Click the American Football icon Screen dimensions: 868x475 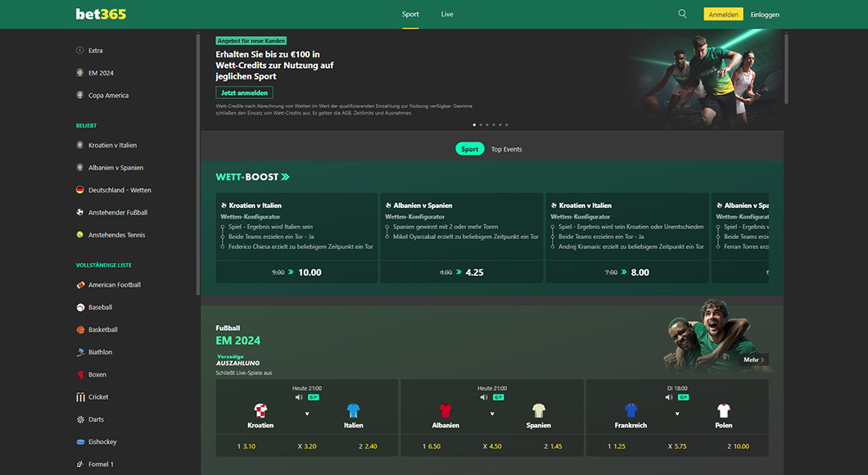pos(80,284)
